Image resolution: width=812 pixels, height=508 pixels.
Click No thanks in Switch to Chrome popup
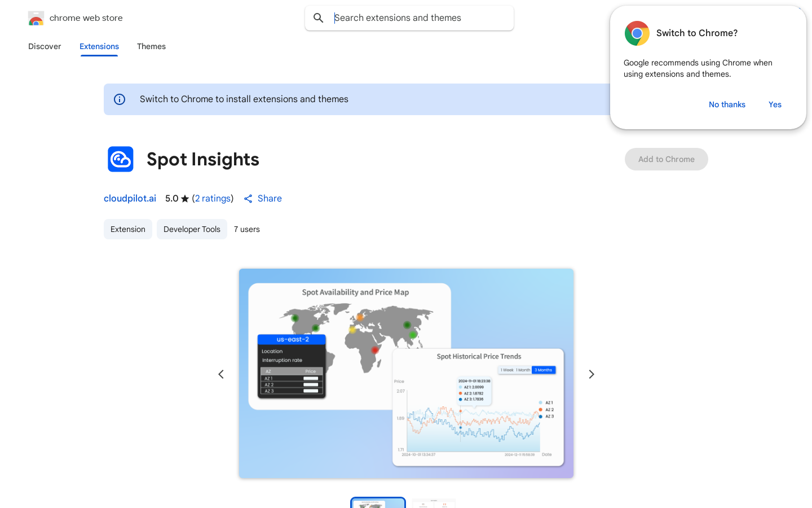pos(727,104)
